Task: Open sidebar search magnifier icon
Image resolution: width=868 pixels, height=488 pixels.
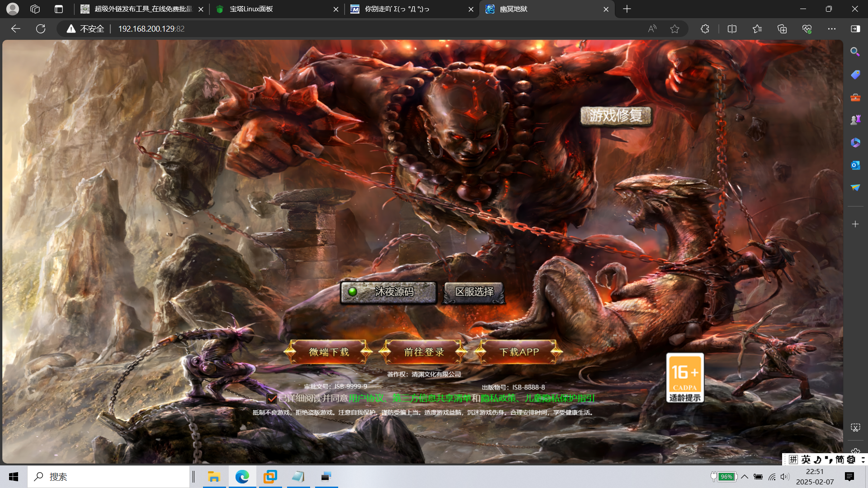Action: click(855, 52)
